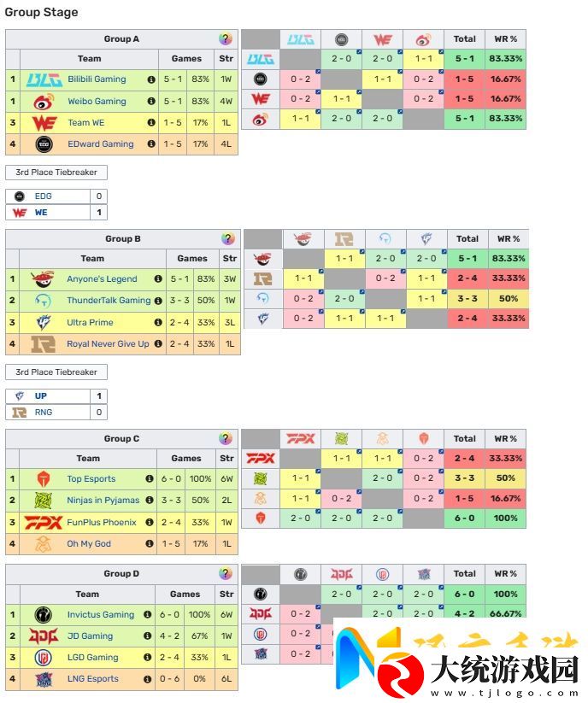Click the RNG logo in Group B standings
Viewport: 588px width, 703px height.
pyautogui.click(x=43, y=344)
